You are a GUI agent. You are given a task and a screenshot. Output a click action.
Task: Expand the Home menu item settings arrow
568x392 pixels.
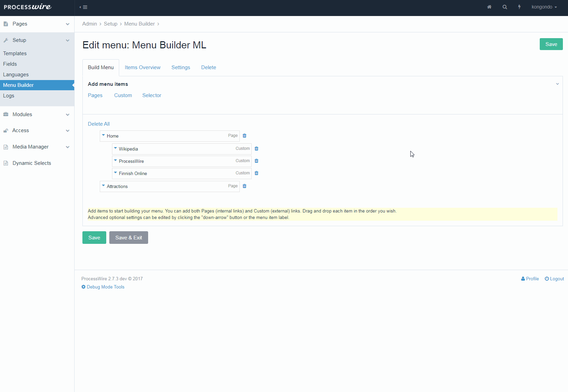104,136
